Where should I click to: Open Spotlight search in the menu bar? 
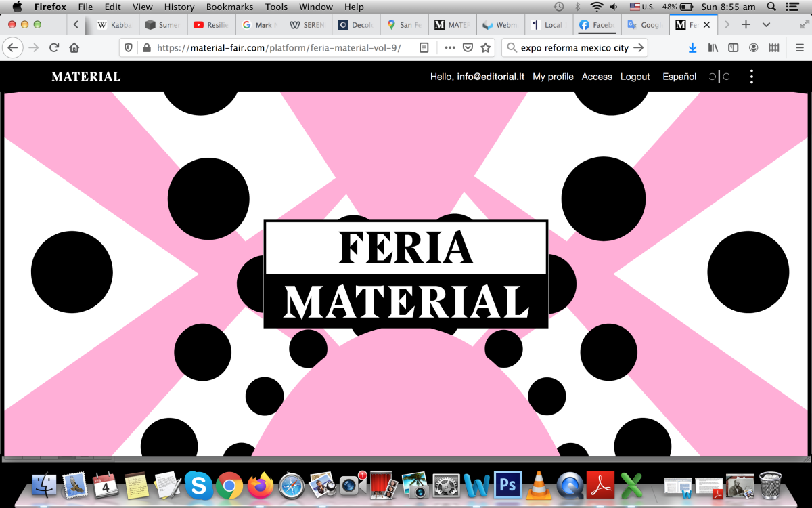pos(771,7)
